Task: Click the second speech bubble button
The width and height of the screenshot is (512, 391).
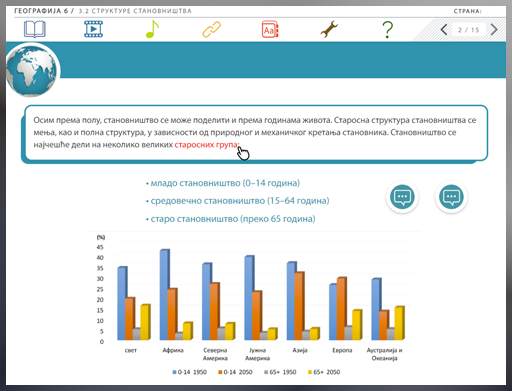Action: point(451,197)
